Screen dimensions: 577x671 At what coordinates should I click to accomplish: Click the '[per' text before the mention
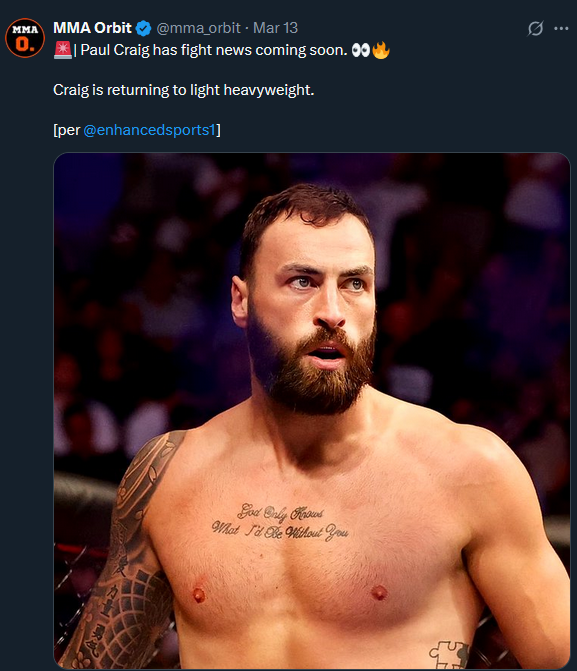(66, 130)
